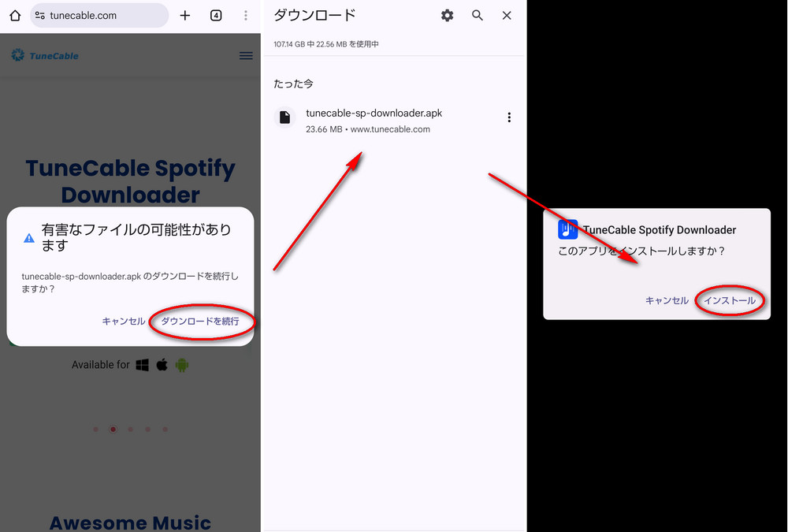Click the storage usage 107.14 GB text
Image resolution: width=788 pixels, height=532 pixels.
(326, 44)
